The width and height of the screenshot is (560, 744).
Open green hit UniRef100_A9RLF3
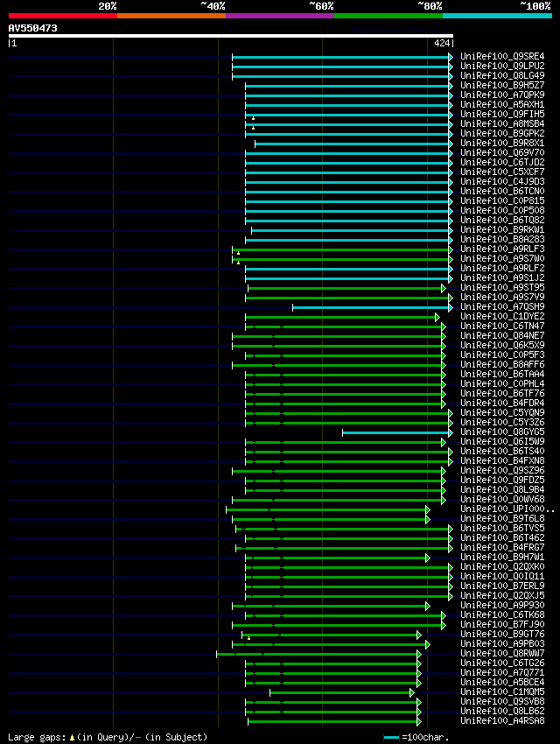[502, 249]
